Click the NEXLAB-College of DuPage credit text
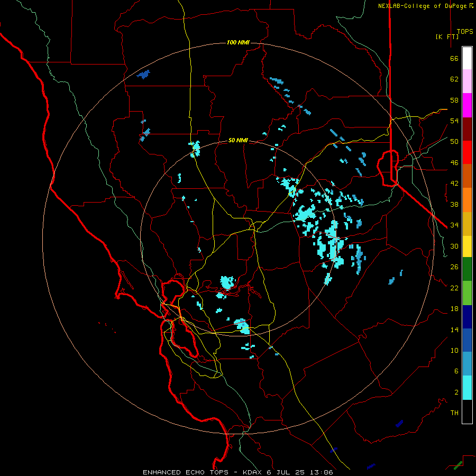This screenshot has width=476, height=476. [x=422, y=6]
